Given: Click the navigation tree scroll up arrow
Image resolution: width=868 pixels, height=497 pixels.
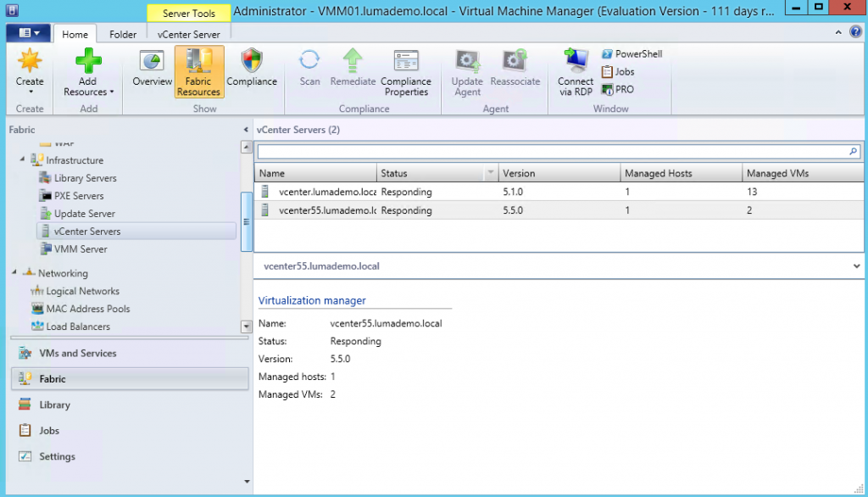Looking at the screenshot, I should click(x=247, y=147).
